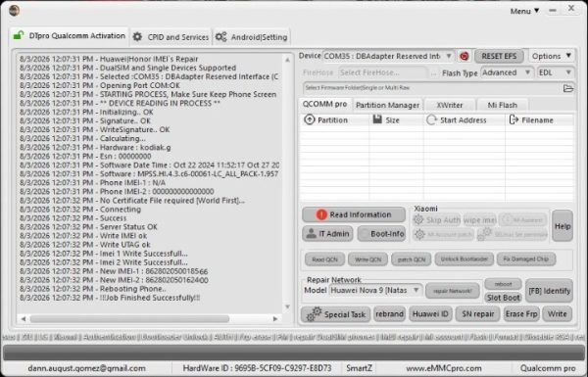Click the FireHose browse ellipsis button
Screen dimensions: 588x377
point(433,73)
